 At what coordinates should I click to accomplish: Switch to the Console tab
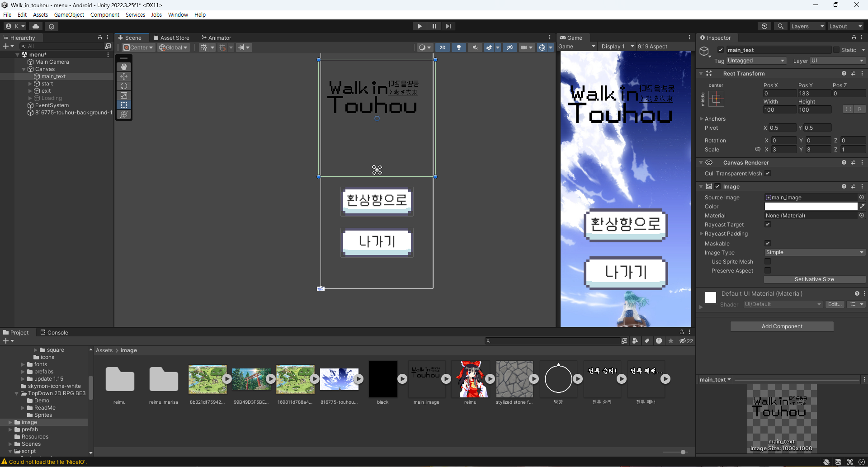point(54,332)
